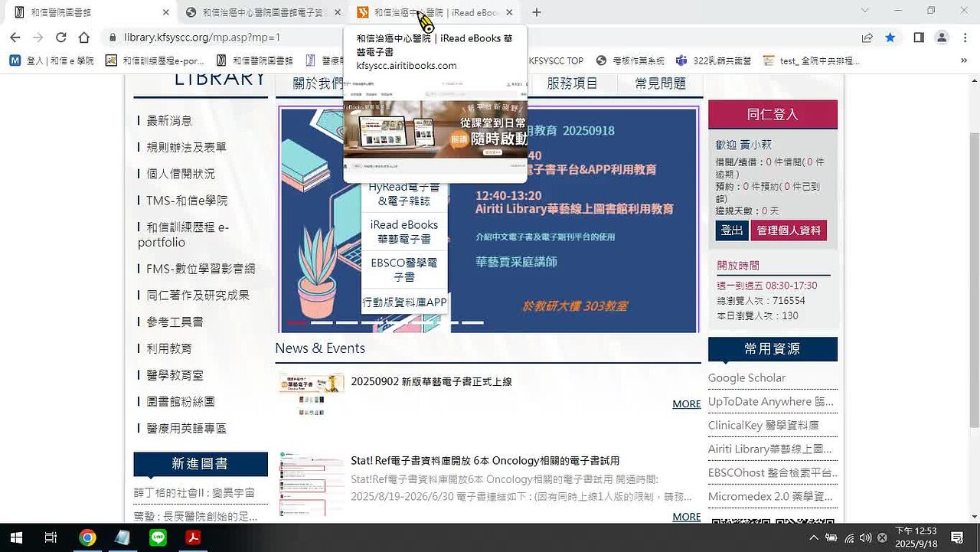Click the address bar URL field
The height and width of the screenshot is (552, 980).
[482, 37]
